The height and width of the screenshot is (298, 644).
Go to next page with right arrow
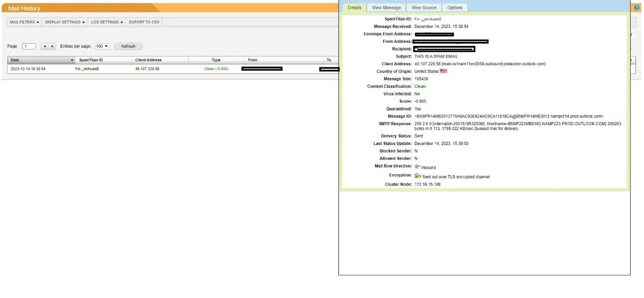pos(52,46)
